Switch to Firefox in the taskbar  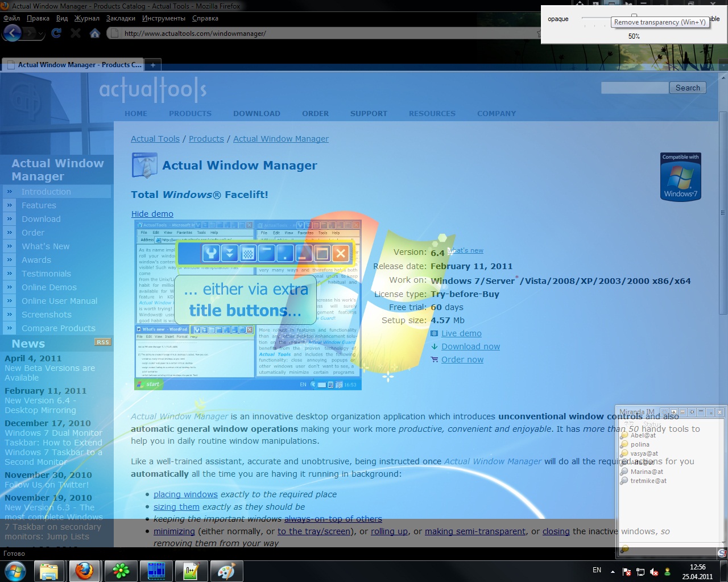point(84,571)
